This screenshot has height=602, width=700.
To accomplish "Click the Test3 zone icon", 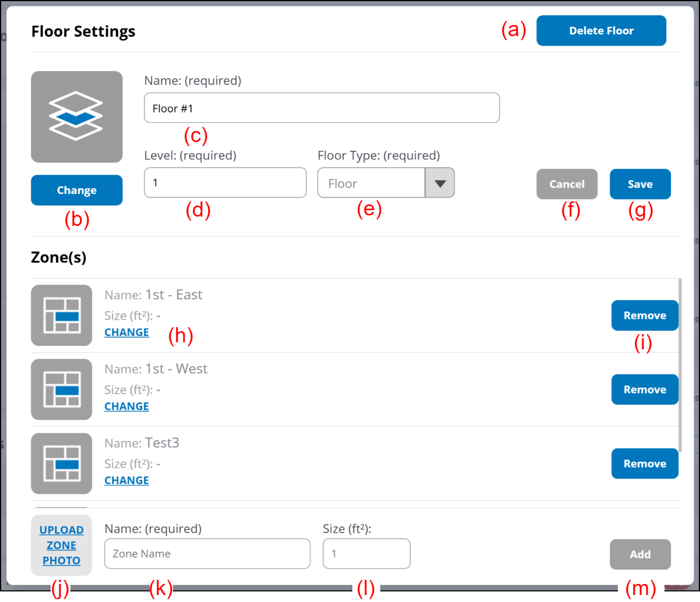I will tap(61, 463).
